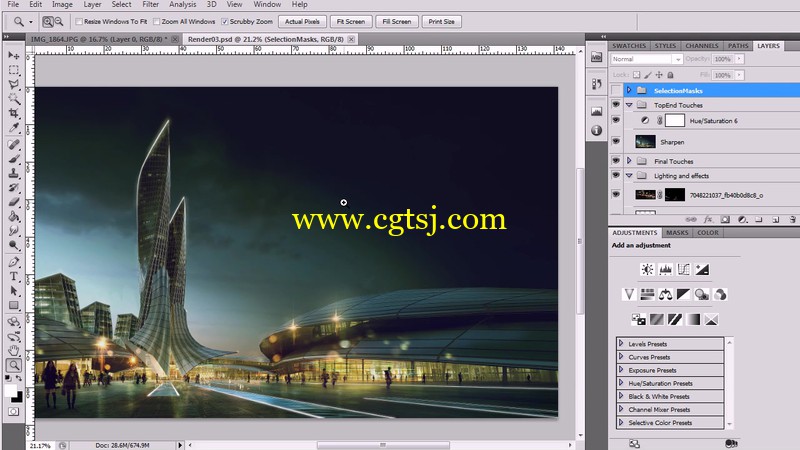Click Zoom In mode icon in options bar
Screen dimensions: 800x450
tap(47, 21)
